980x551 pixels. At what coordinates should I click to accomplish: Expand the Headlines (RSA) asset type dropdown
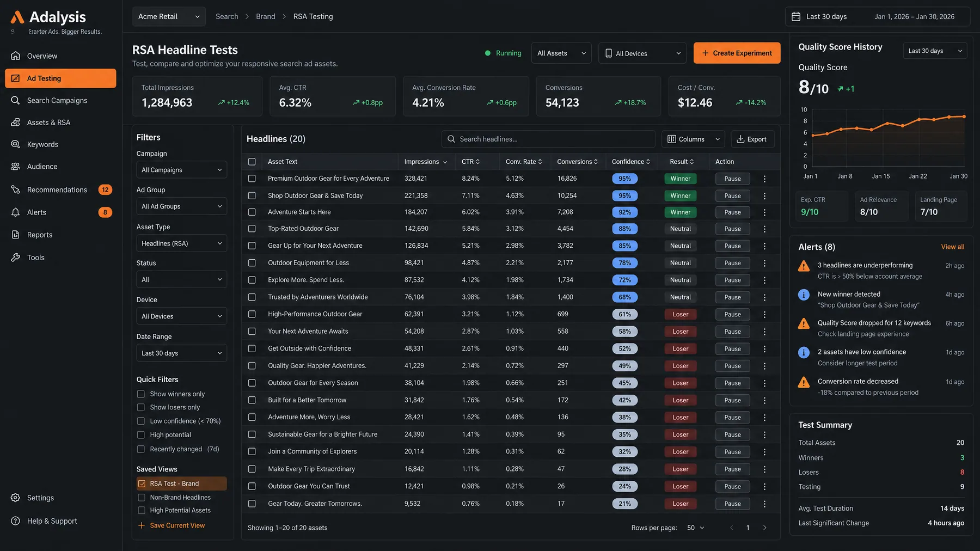tap(181, 243)
